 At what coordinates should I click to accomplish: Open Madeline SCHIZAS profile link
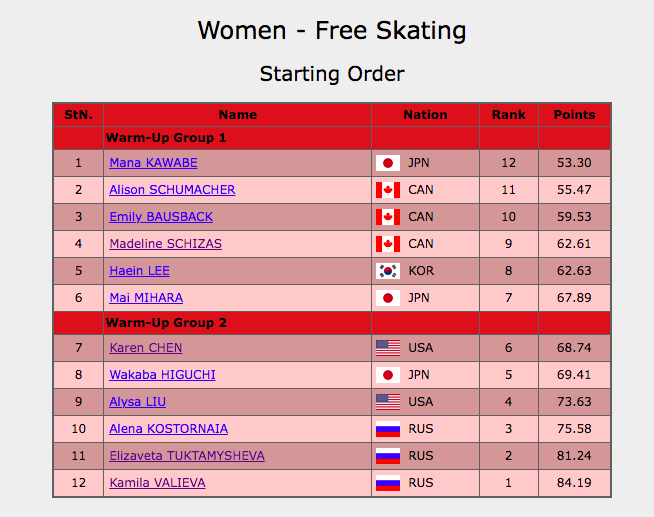point(165,243)
